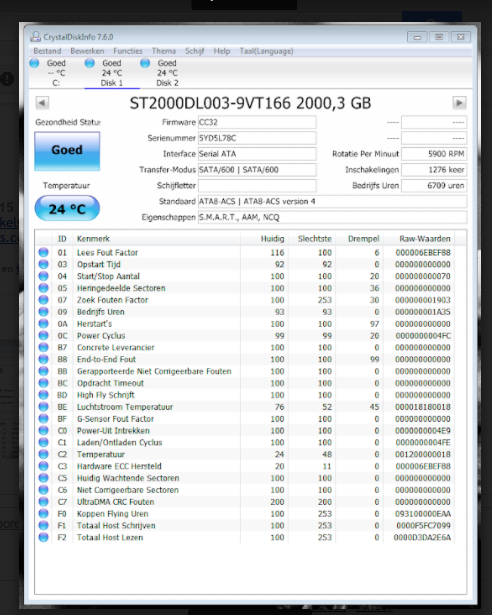Screen dimensions: 492x615
Task: Click the Kenmerk column header
Action: pyautogui.click(x=157, y=238)
